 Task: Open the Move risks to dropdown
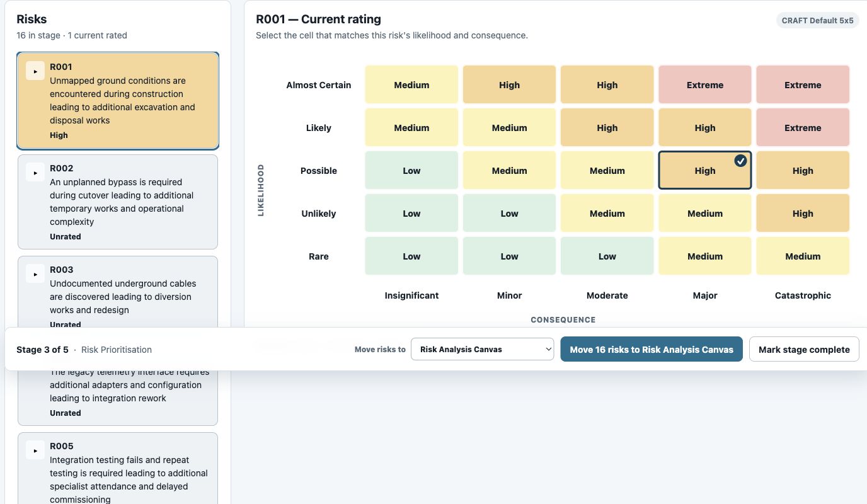482,349
